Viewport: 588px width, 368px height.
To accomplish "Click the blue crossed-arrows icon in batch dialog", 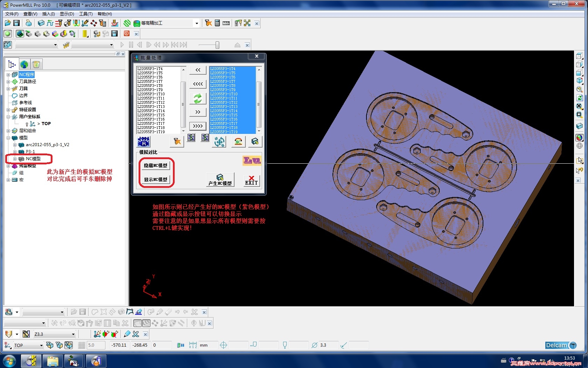I will click(x=219, y=142).
